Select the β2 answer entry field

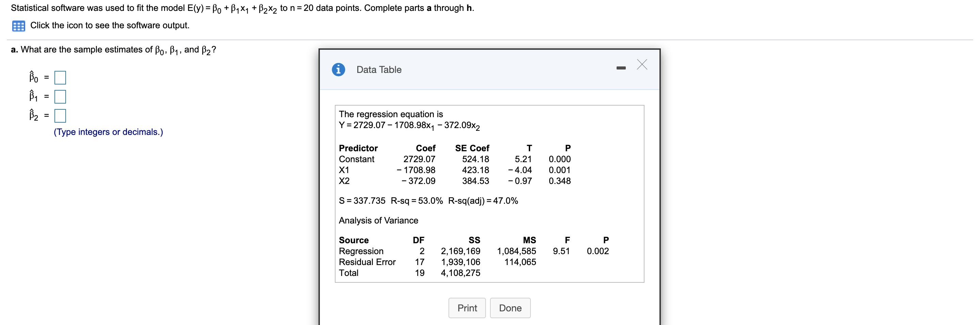61,116
